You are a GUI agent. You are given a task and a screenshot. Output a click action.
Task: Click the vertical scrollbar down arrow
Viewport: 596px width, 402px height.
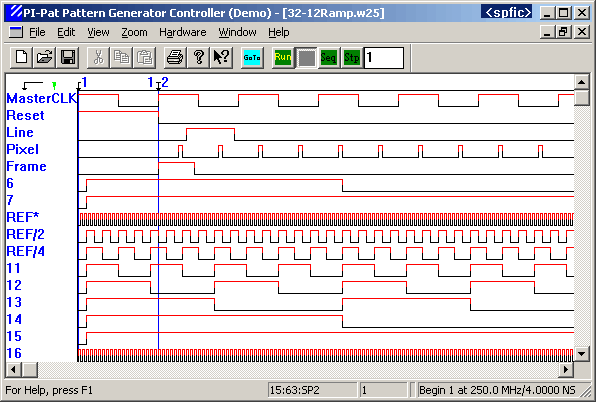[x=582, y=354]
